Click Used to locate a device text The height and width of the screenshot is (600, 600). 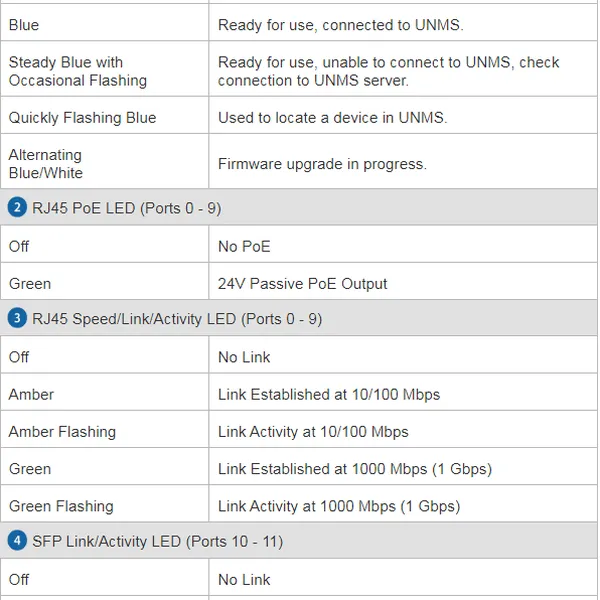pyautogui.click(x=332, y=118)
